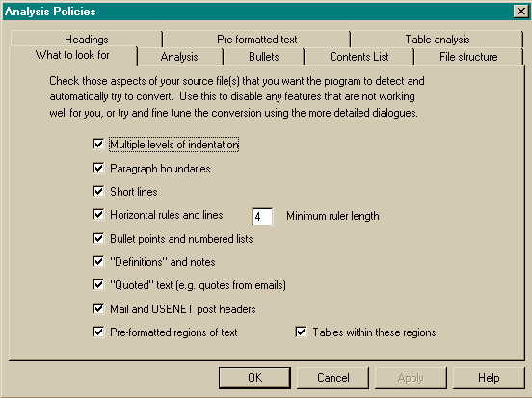Viewport: 532px width, 398px height.
Task: Open the Bullets tab
Action: (x=264, y=57)
